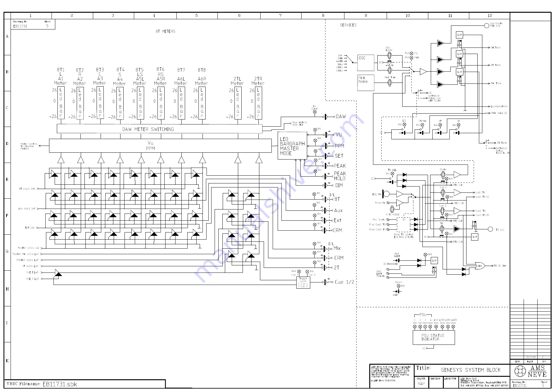Click the Pink Noise block
Image resolution: width=555 pixels, height=392 pixels.
click(x=366, y=83)
